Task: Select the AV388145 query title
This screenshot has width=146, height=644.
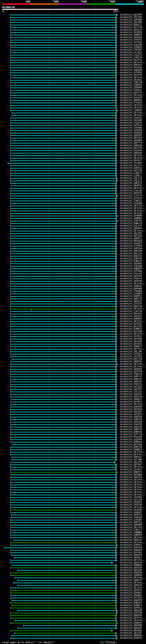Action: click(8, 7)
